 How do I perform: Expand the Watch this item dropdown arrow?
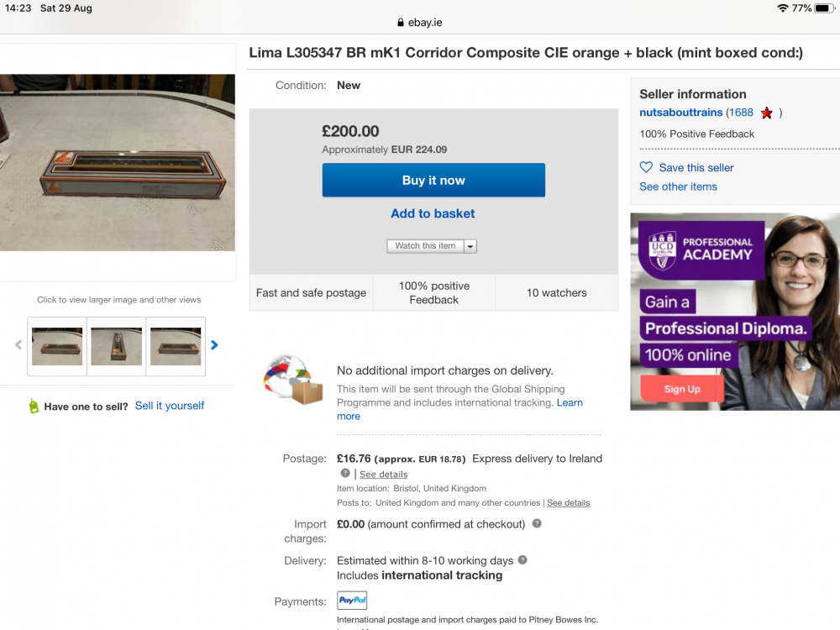point(470,246)
